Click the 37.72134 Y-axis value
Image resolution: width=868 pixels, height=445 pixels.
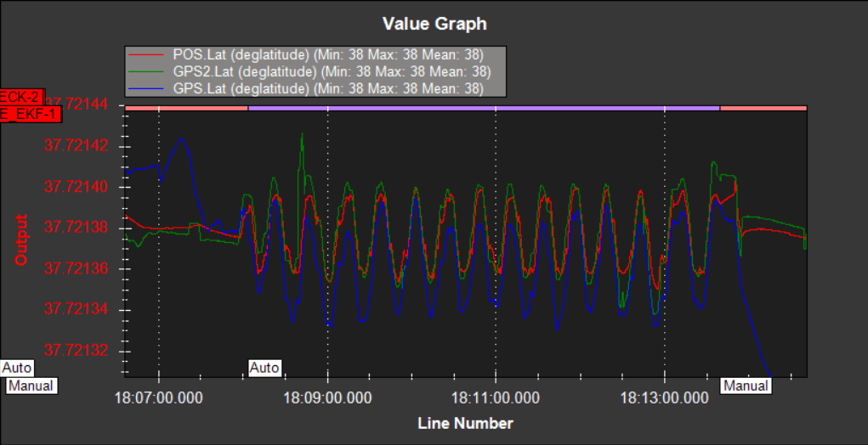click(76, 310)
